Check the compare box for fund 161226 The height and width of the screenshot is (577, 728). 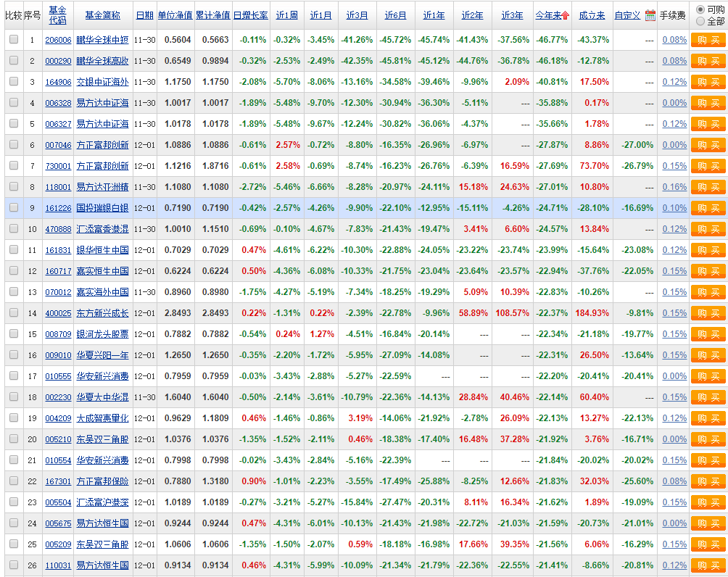(x=14, y=207)
